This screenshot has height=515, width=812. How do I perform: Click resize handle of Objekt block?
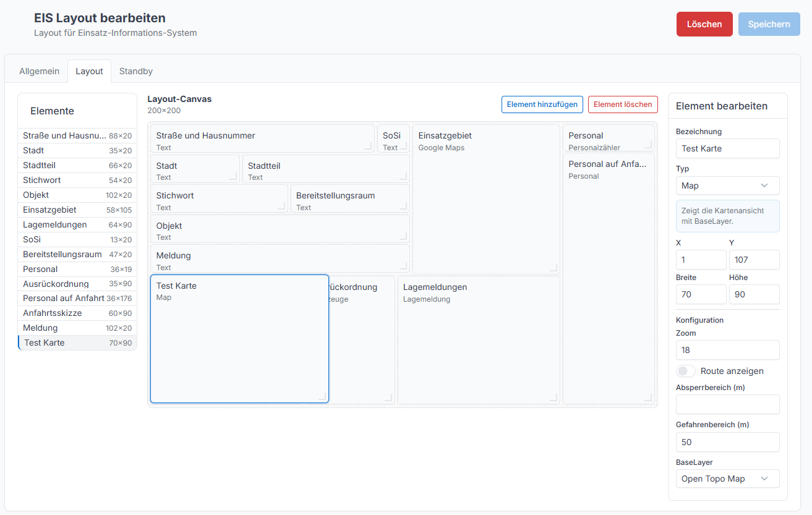click(404, 237)
